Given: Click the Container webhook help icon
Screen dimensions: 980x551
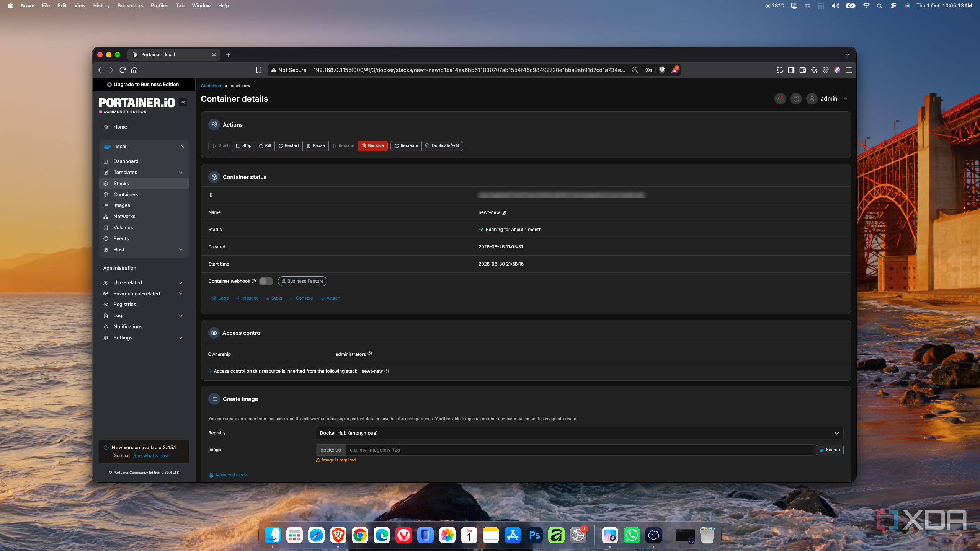Looking at the screenshot, I should (254, 281).
